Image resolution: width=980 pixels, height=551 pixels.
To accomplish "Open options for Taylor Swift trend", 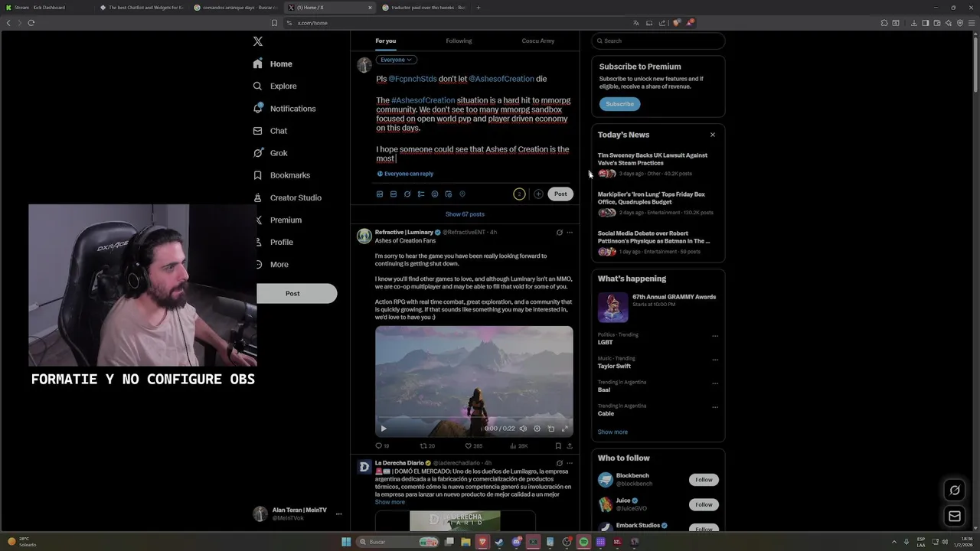I will 715,360.
